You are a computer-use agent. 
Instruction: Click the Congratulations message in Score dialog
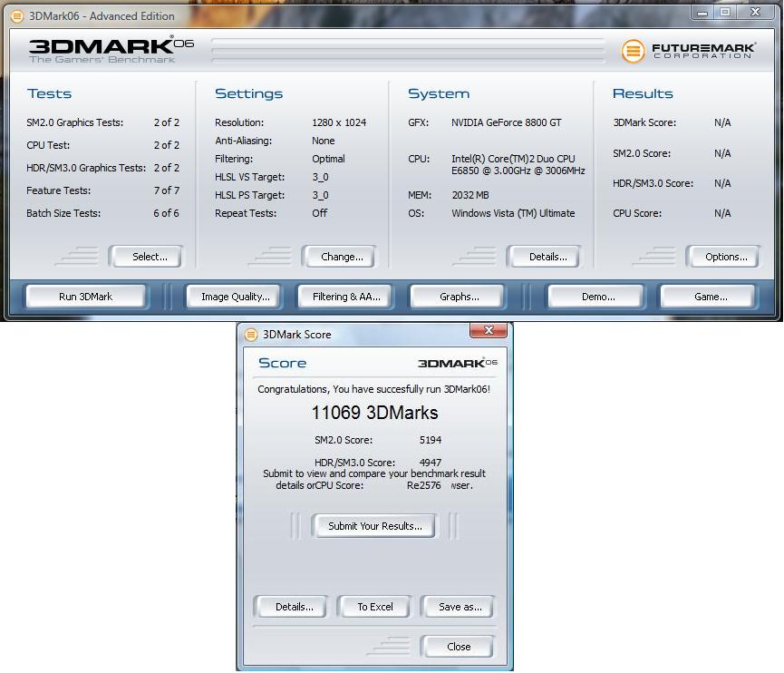point(374,389)
